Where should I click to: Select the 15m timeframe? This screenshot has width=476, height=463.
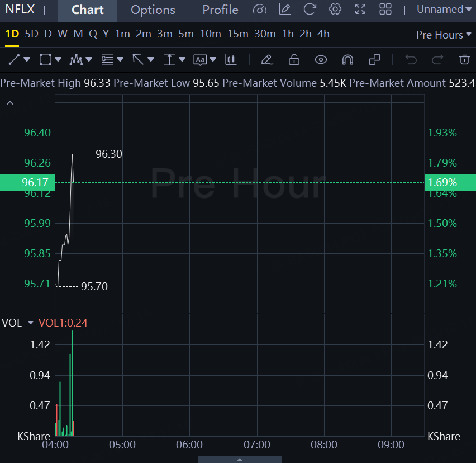[237, 34]
